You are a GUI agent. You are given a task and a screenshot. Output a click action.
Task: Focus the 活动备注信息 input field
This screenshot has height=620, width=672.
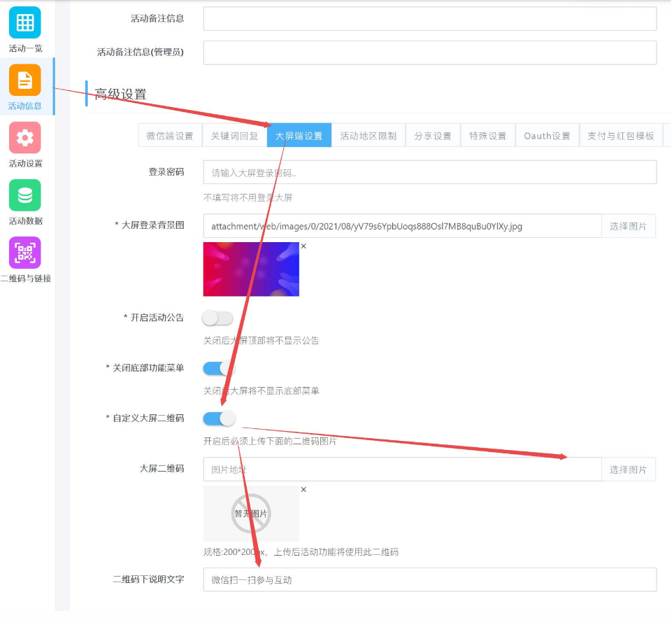pyautogui.click(x=430, y=18)
